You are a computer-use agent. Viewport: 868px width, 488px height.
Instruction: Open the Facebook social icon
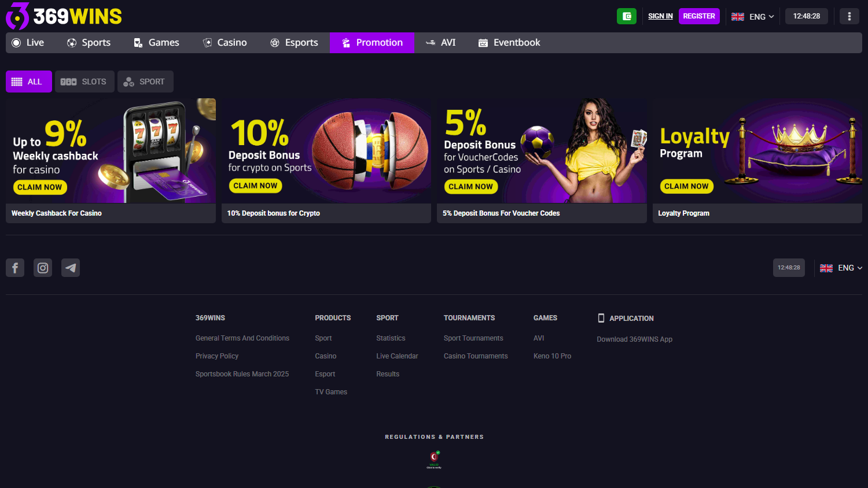point(15,268)
